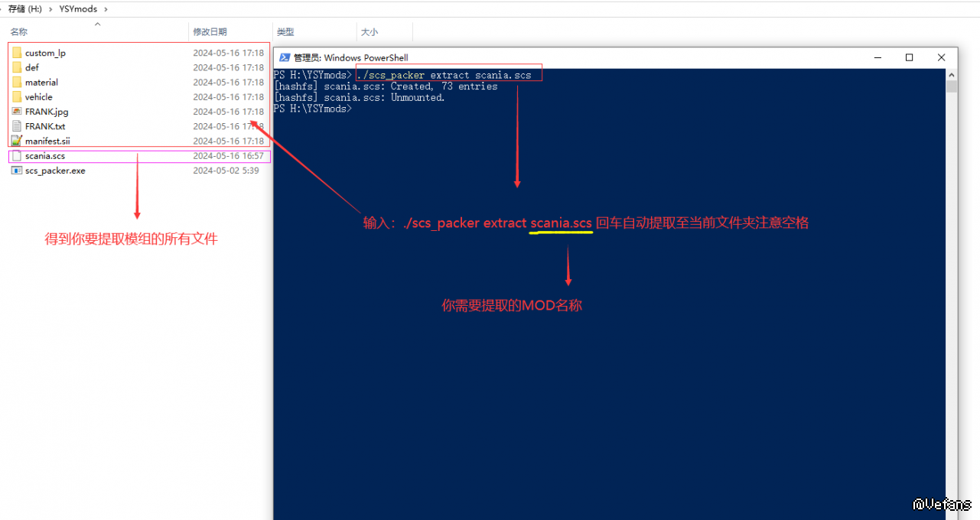Sort files by the 类型 column header
The height and width of the screenshot is (520, 980).
click(x=285, y=32)
